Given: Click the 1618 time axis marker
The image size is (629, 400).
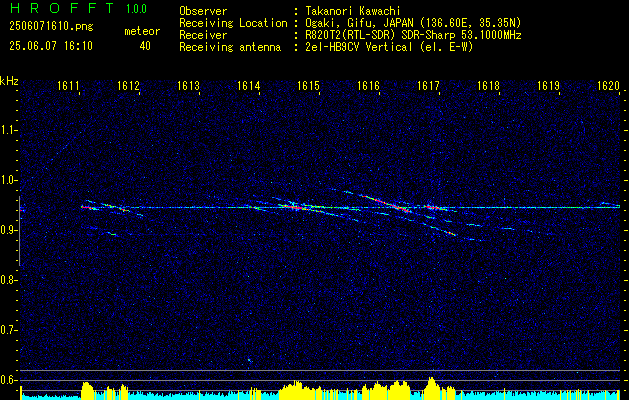Looking at the screenshot, I should point(488,85).
